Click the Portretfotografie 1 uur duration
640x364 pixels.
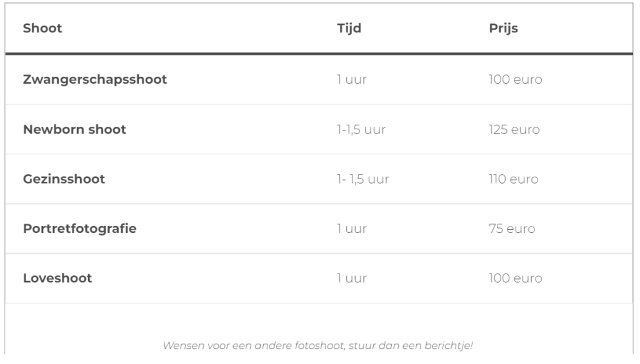[x=352, y=229]
